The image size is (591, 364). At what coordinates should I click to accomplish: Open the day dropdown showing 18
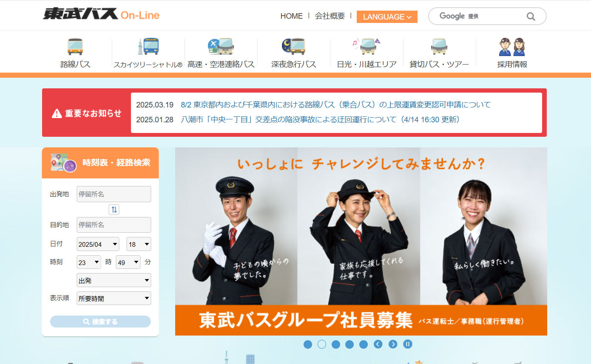tap(139, 244)
